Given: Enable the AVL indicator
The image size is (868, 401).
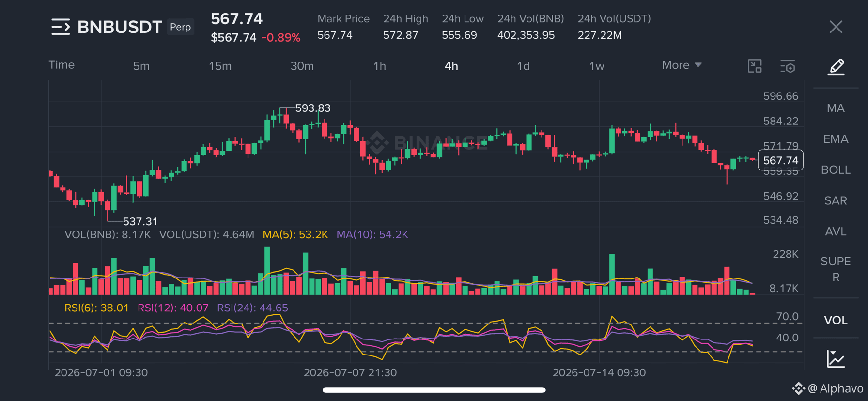Looking at the screenshot, I should pos(836,231).
